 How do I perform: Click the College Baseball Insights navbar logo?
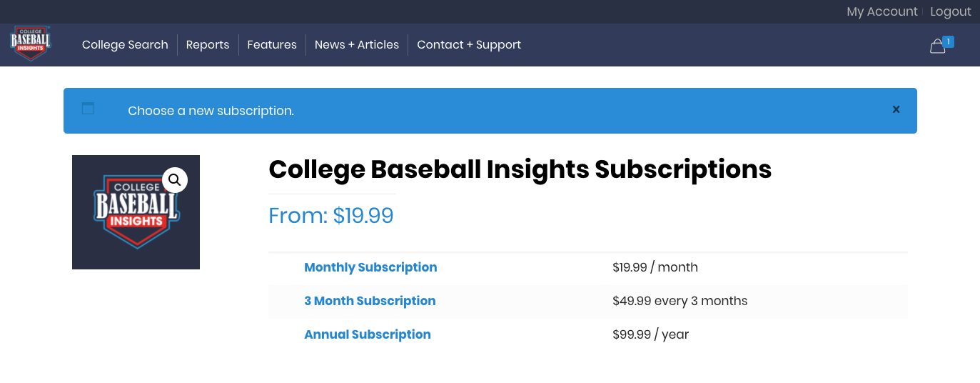31,44
